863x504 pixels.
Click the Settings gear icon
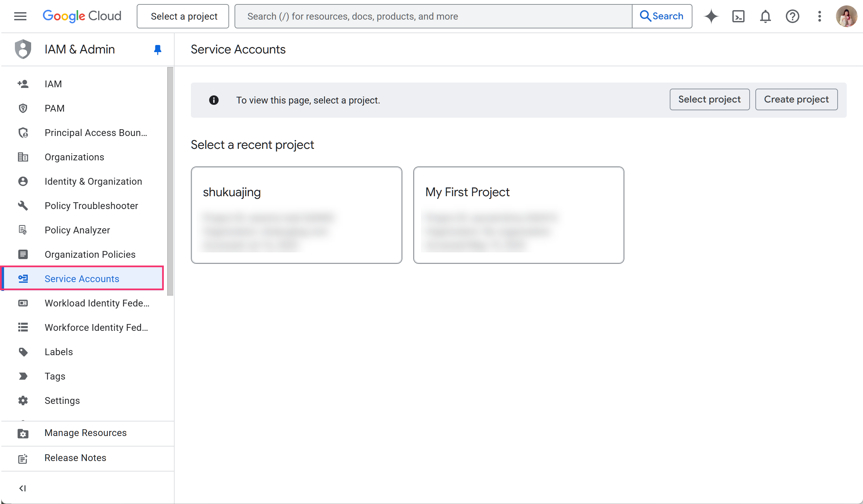click(x=23, y=400)
